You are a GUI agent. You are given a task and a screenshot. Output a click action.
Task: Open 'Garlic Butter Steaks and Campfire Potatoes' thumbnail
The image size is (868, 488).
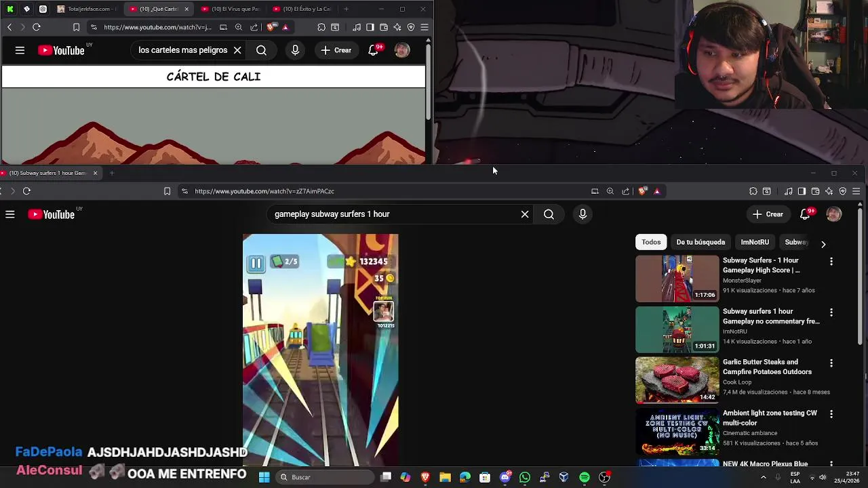[677, 380]
